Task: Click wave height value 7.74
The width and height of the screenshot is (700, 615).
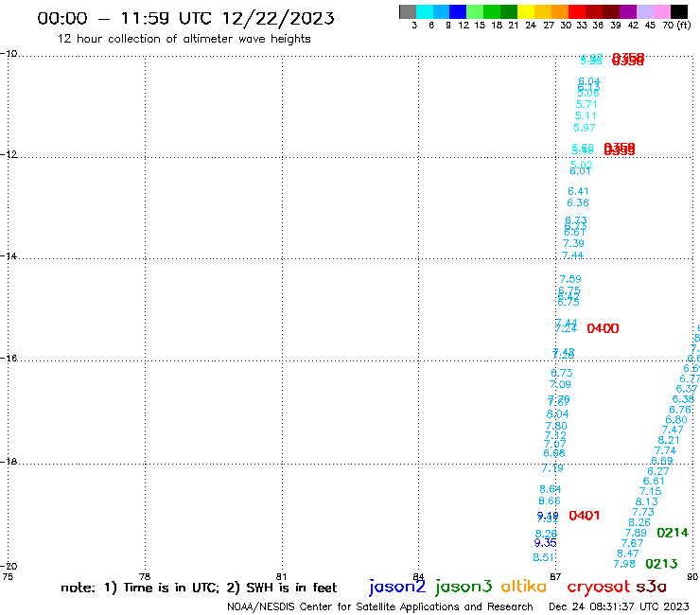Action: (666, 450)
